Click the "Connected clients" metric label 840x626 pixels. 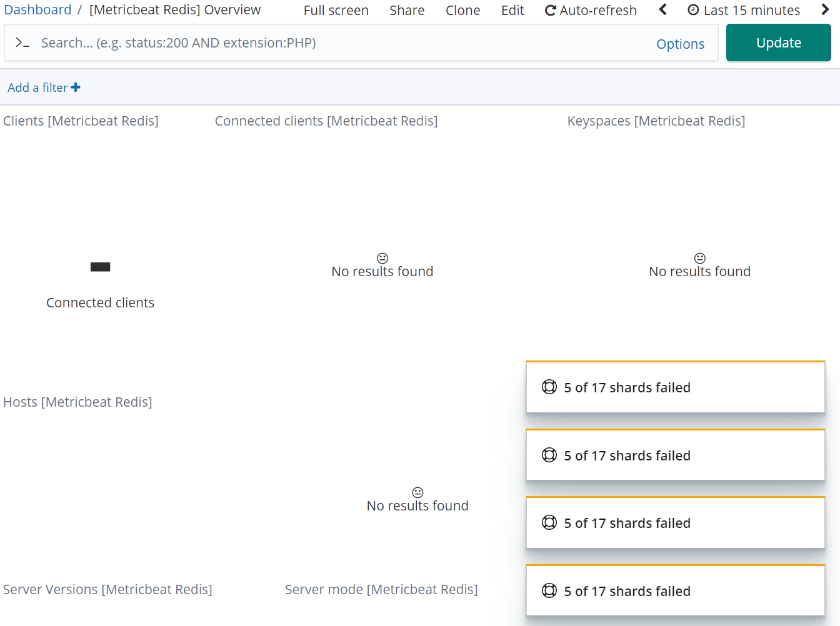[100, 303]
